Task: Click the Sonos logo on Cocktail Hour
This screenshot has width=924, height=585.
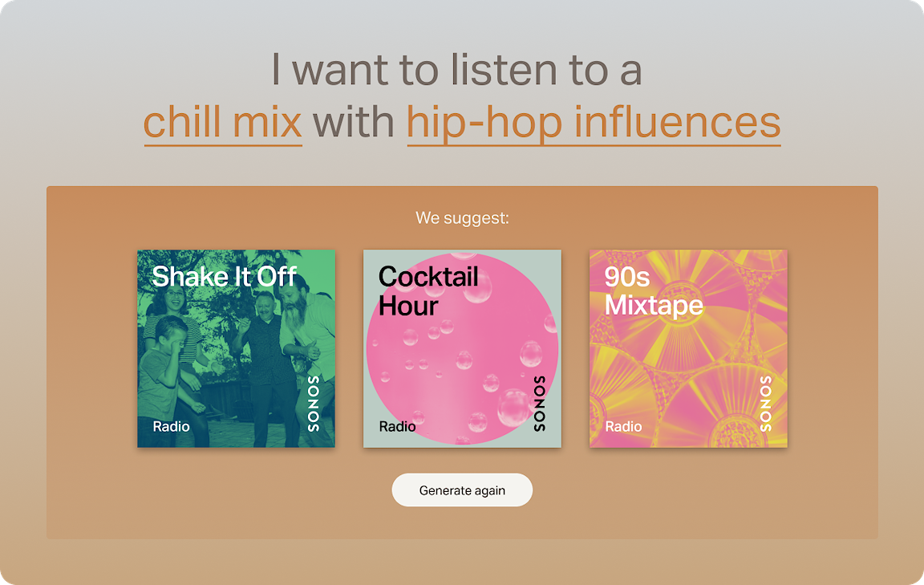Action: pyautogui.click(x=540, y=404)
